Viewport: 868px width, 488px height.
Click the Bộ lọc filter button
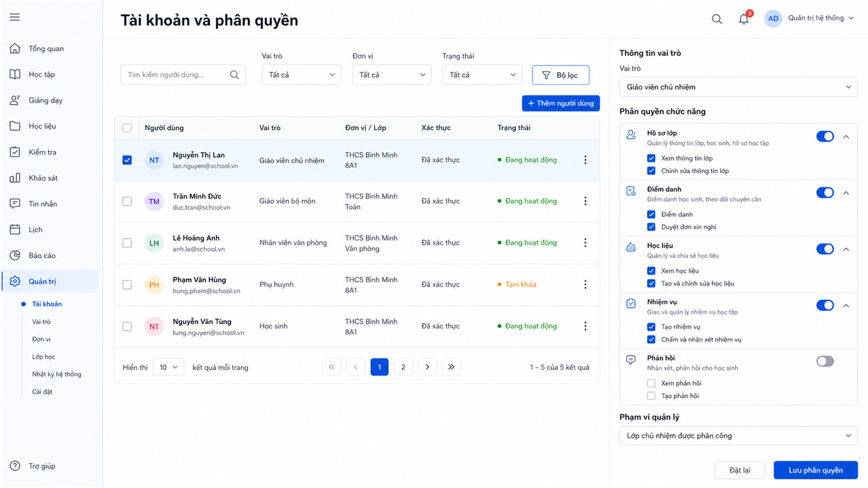561,75
